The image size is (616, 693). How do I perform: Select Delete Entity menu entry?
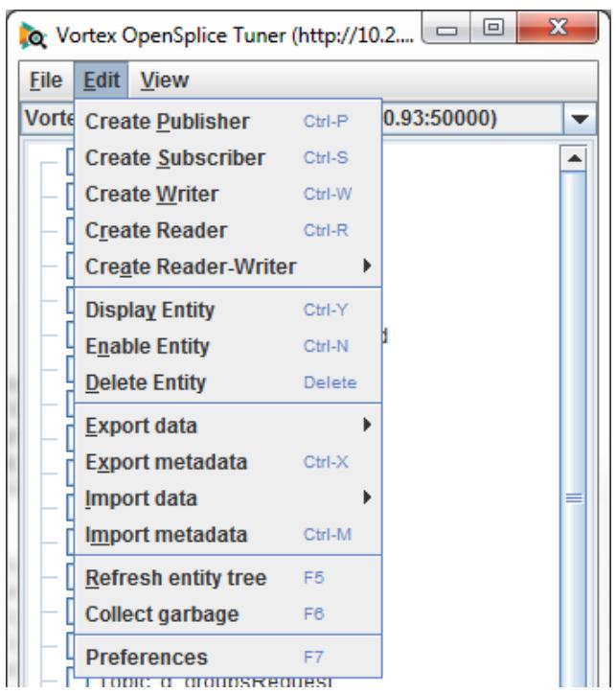point(228,382)
